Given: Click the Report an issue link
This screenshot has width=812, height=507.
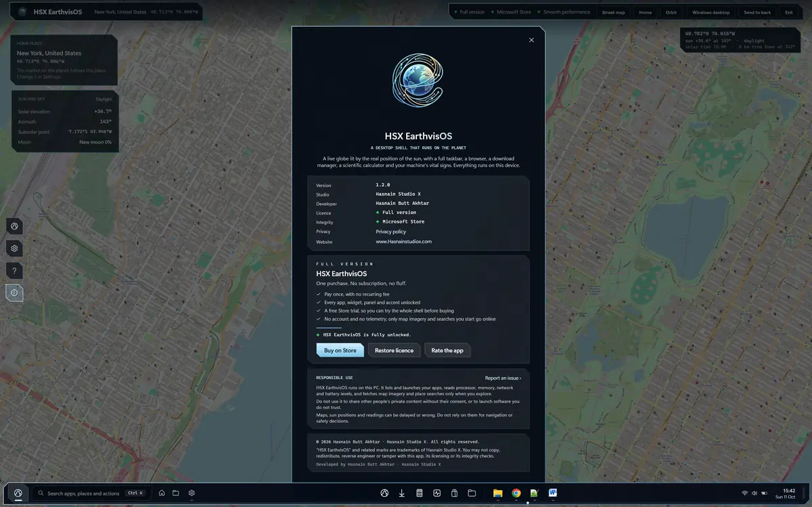Looking at the screenshot, I should (503, 378).
